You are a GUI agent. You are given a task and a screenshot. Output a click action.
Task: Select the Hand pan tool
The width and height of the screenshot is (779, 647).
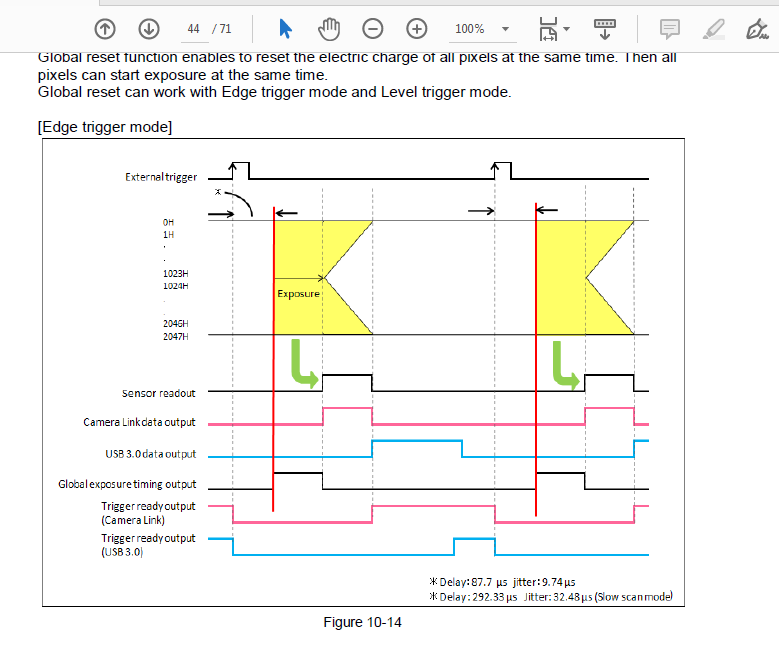click(329, 29)
